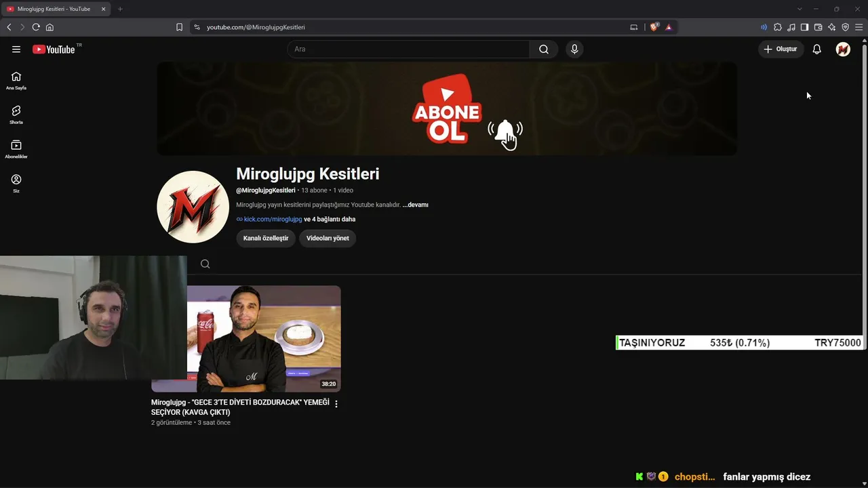Reload the current page
This screenshot has height=488, width=868.
pos(36,27)
